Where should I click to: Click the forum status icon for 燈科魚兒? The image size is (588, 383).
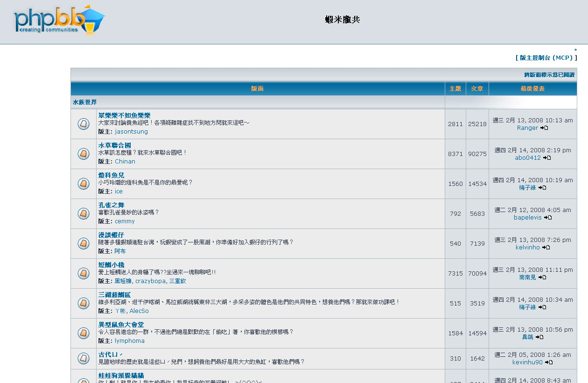[x=84, y=184]
